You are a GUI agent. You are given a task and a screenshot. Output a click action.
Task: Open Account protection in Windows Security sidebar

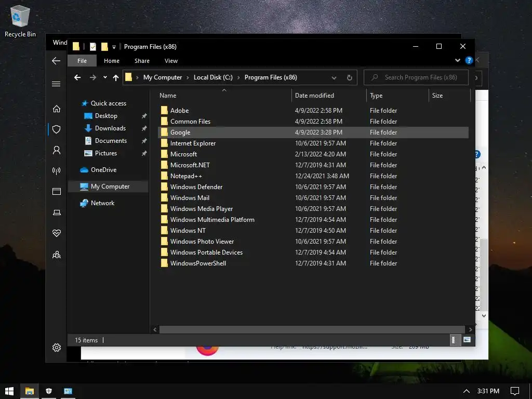click(56, 150)
